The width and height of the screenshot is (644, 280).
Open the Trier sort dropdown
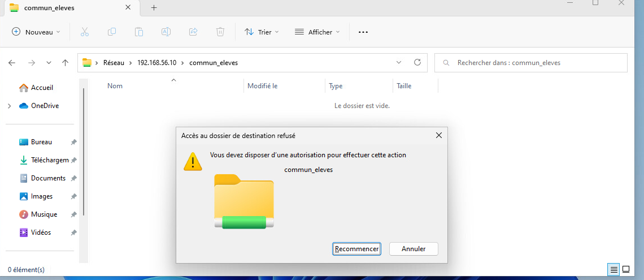tap(262, 32)
